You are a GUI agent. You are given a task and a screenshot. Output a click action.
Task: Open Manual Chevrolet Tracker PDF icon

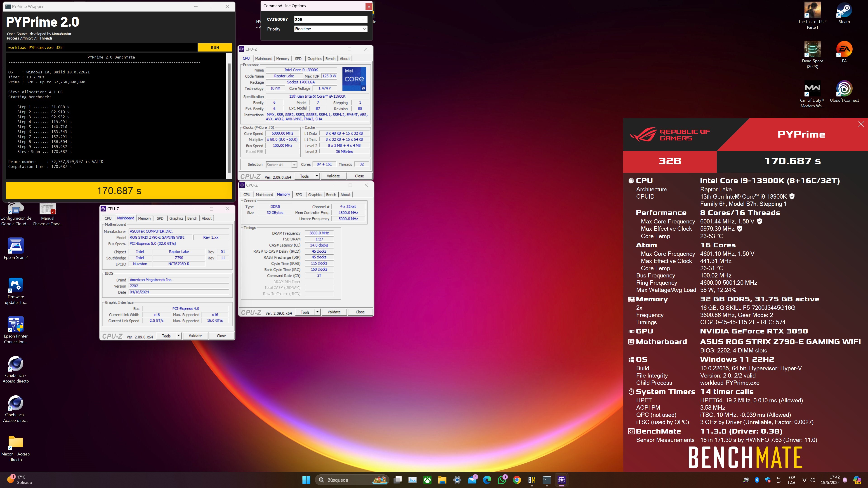click(x=47, y=215)
